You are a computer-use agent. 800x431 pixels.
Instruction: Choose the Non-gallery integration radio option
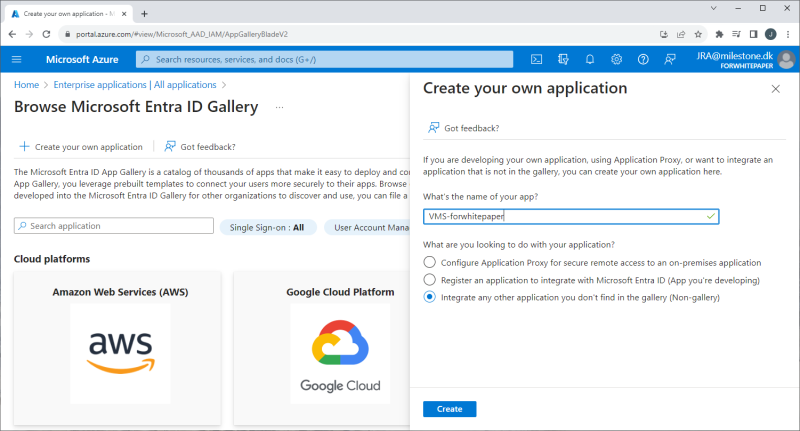click(x=430, y=297)
